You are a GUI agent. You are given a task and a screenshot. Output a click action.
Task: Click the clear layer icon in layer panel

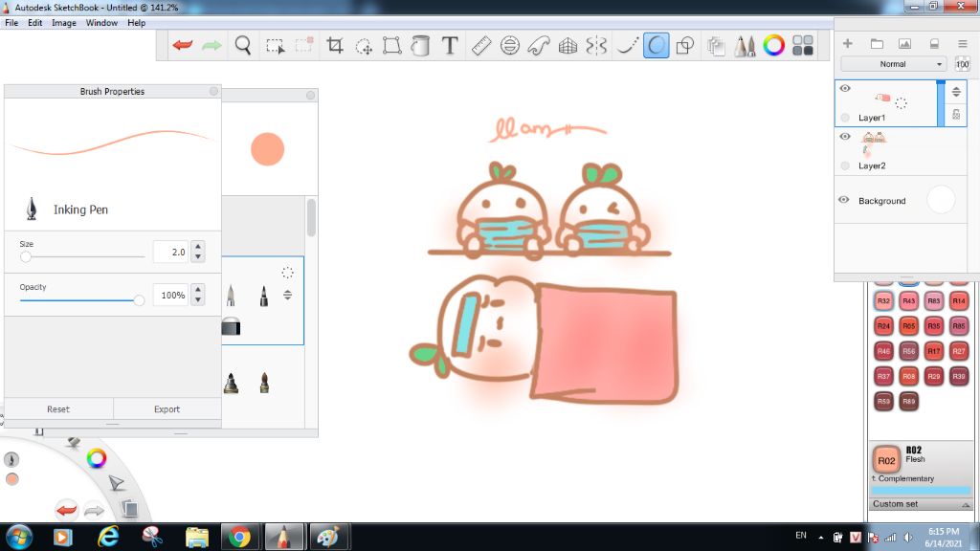934,44
